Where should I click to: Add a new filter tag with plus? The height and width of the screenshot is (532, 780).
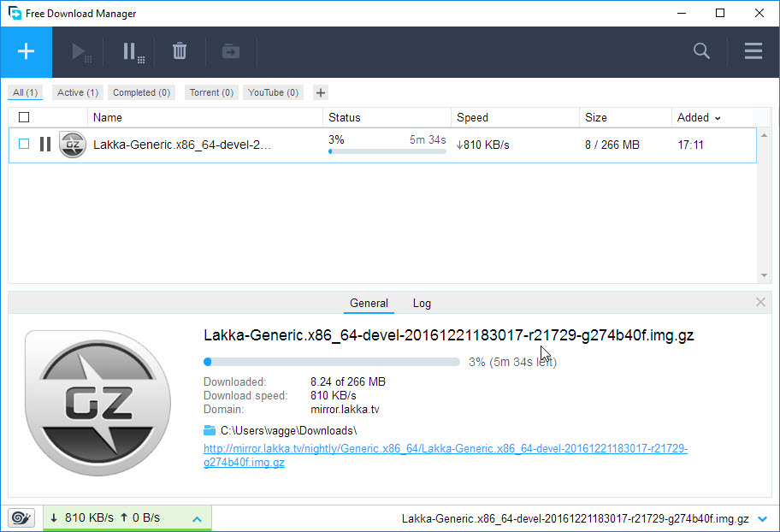321,92
